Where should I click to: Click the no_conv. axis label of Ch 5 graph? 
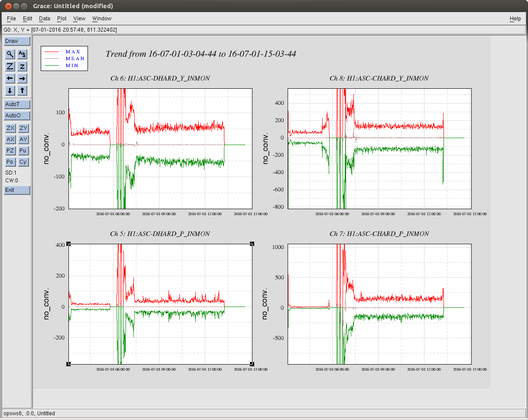click(x=46, y=304)
